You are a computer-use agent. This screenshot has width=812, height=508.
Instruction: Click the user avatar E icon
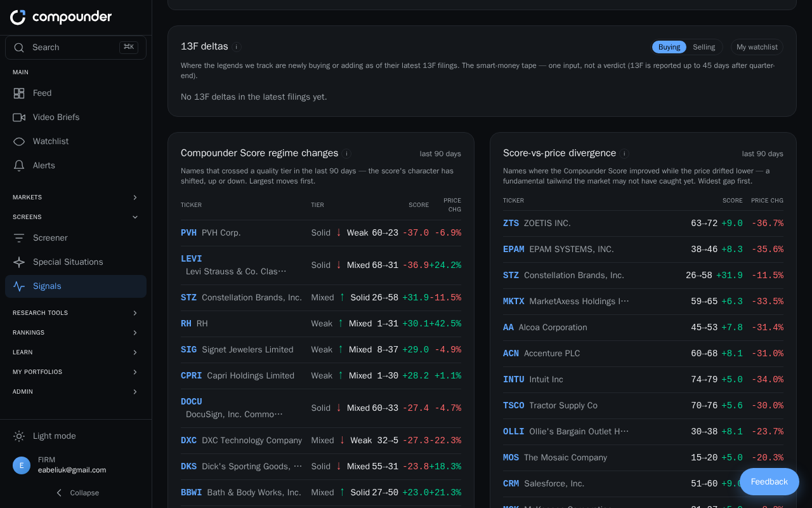point(22,465)
